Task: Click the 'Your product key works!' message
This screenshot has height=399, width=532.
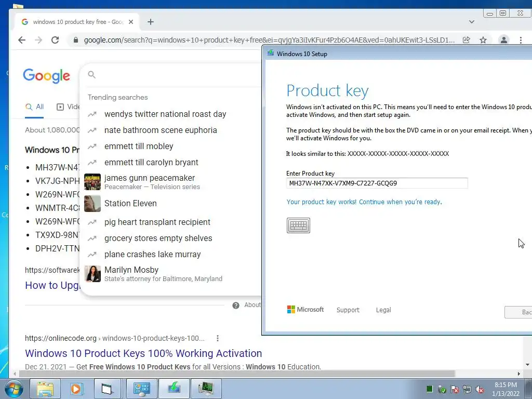Action: coord(364,202)
